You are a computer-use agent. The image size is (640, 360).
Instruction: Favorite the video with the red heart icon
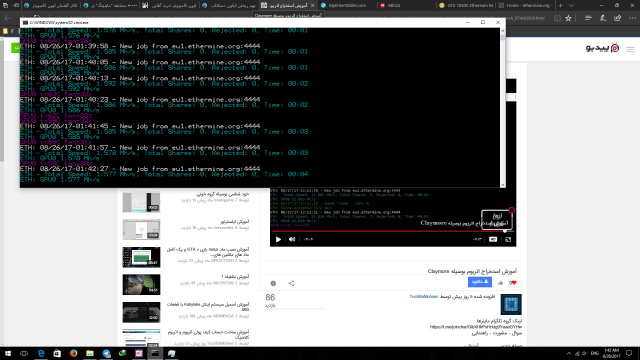[513, 282]
